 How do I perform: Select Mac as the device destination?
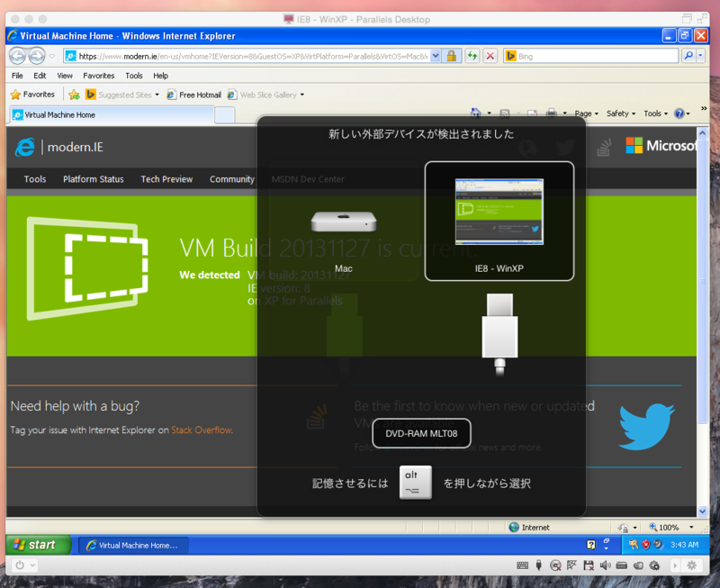344,222
